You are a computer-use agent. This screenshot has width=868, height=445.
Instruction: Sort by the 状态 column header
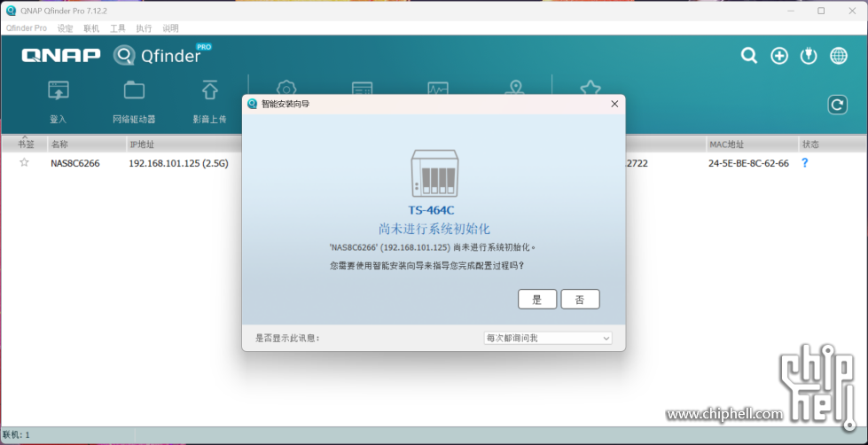(833, 144)
